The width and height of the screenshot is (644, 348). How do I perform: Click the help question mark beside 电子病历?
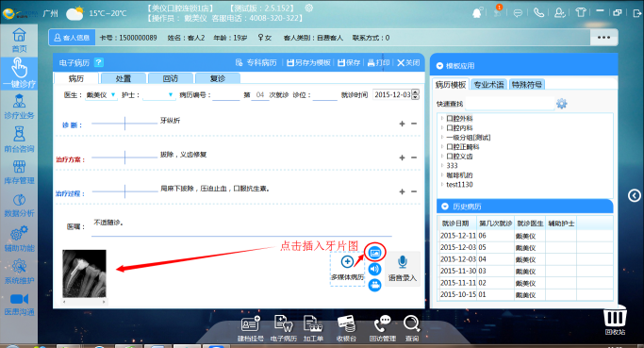pos(99,62)
